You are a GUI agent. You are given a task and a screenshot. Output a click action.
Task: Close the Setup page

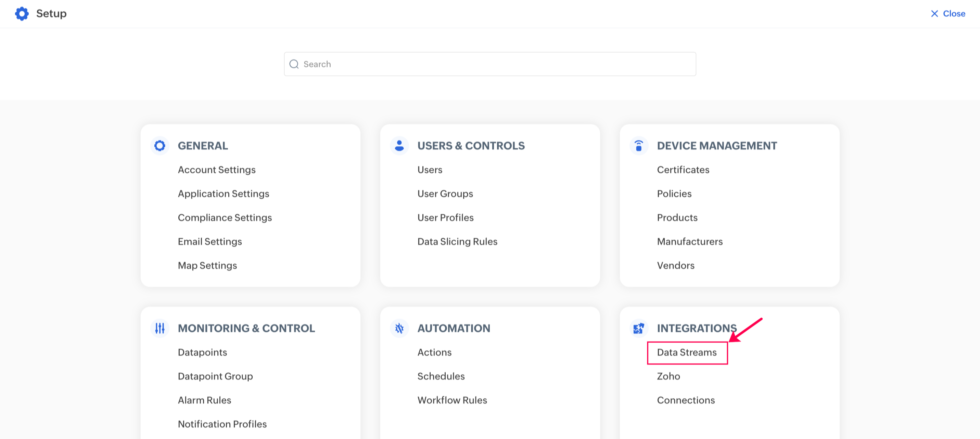point(948,14)
